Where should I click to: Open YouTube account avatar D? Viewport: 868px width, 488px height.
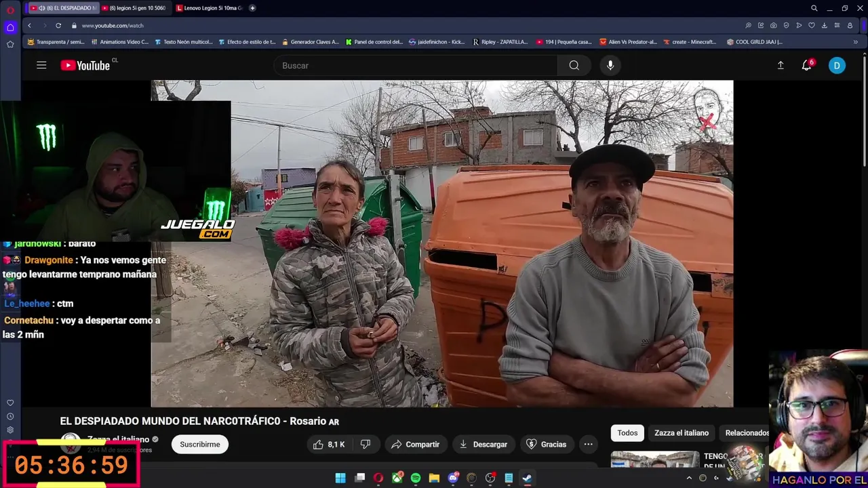click(837, 65)
